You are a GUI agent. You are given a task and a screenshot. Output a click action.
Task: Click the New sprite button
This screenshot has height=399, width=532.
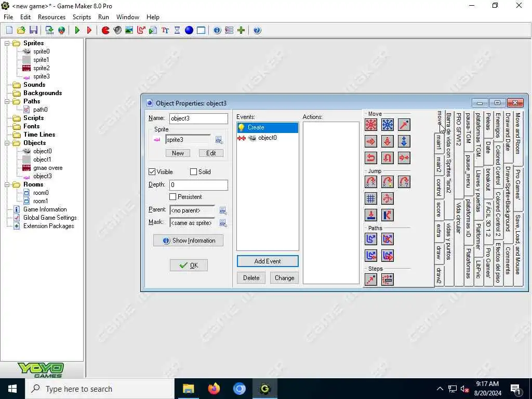click(x=178, y=153)
